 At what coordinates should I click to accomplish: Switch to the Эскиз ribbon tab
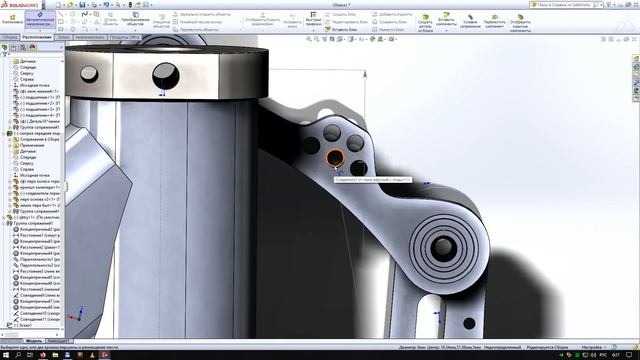63,37
